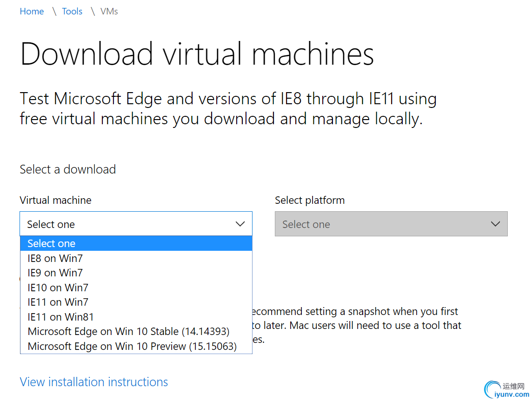Image resolution: width=532 pixels, height=402 pixels.
Task: Choose IE11 on Win7 option
Action: pos(58,302)
